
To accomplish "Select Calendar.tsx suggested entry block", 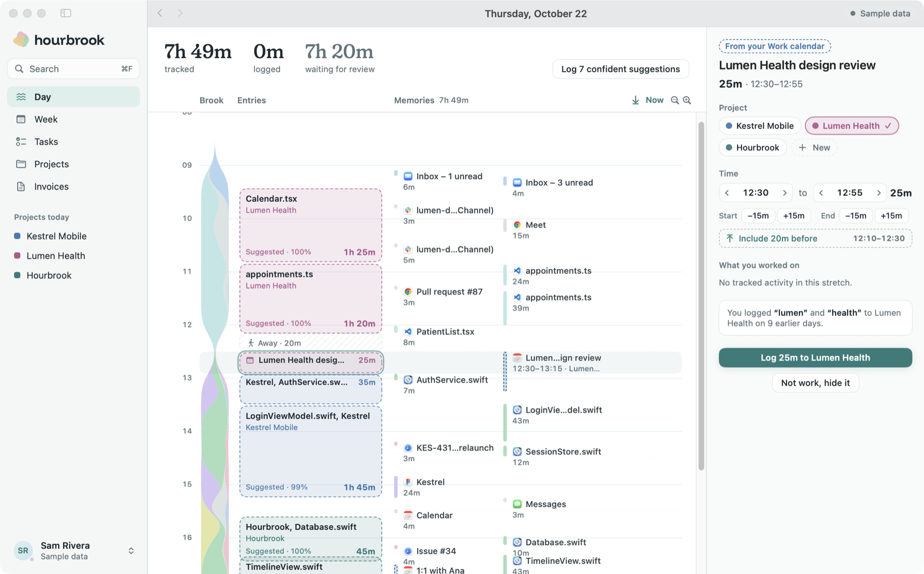I will [x=310, y=225].
